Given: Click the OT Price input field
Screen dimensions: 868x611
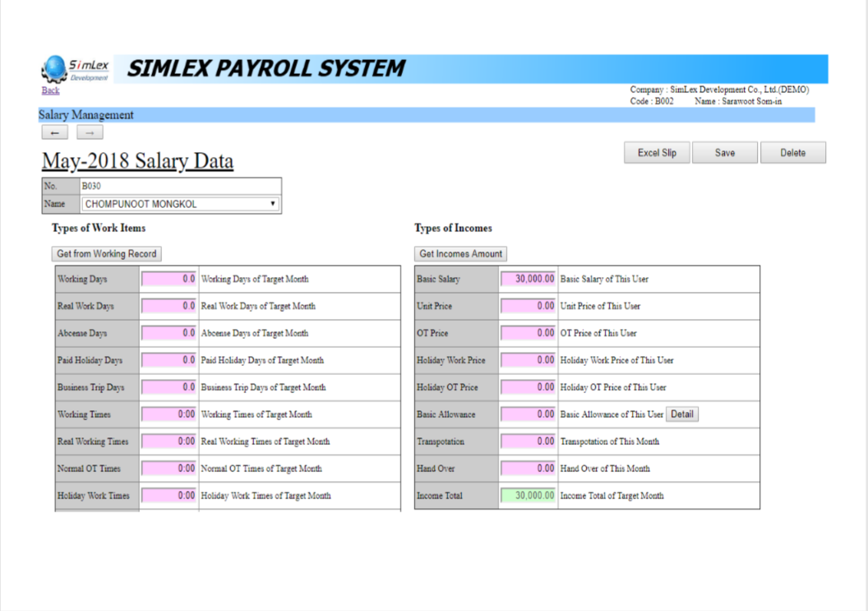Looking at the screenshot, I should click(528, 333).
